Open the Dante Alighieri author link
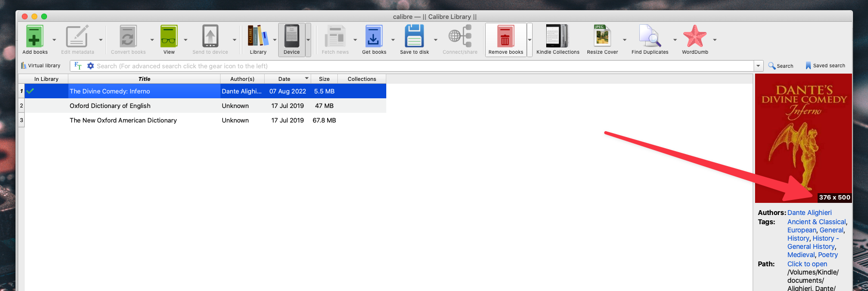The image size is (868, 291). pos(809,213)
